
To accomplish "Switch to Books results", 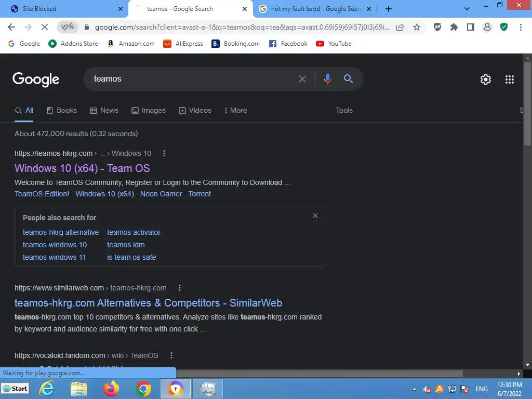I will click(62, 111).
